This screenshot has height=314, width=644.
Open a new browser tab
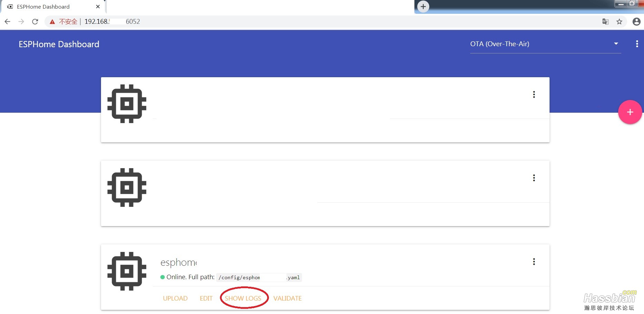click(x=423, y=7)
